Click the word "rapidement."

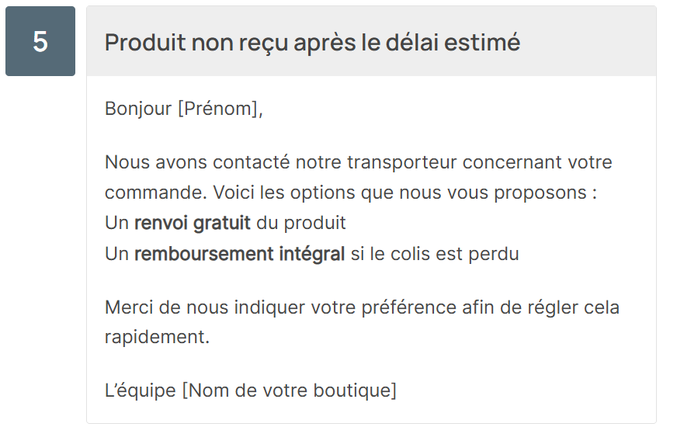tap(157, 337)
